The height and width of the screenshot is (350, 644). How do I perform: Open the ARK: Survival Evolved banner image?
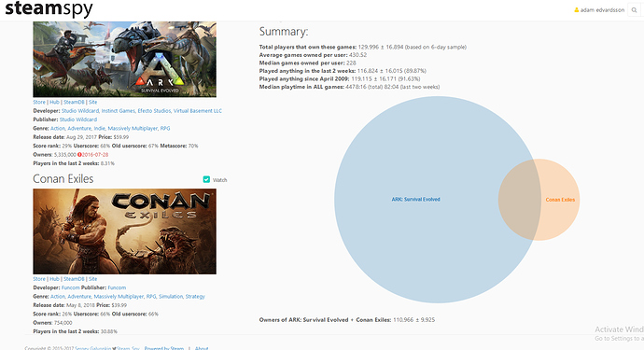124,59
